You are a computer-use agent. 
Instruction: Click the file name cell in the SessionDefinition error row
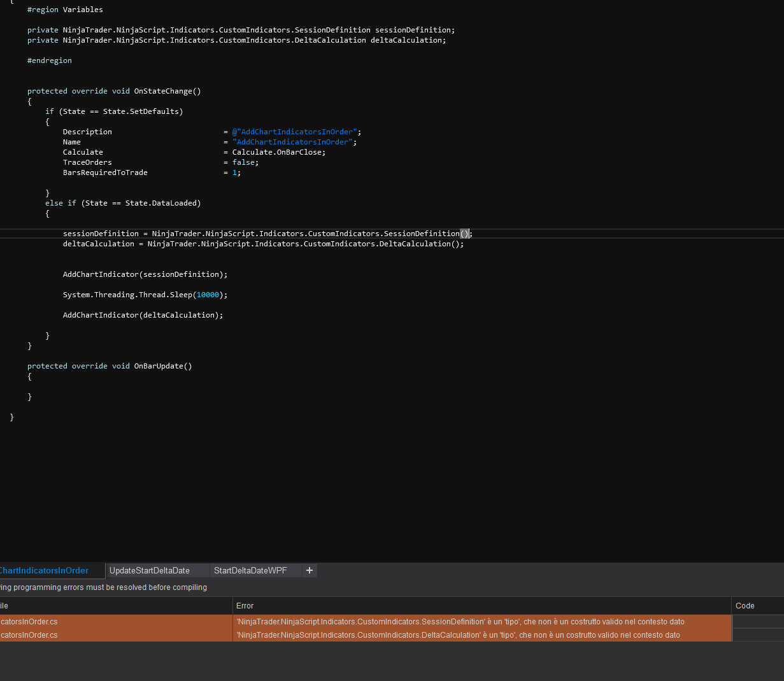pos(116,622)
